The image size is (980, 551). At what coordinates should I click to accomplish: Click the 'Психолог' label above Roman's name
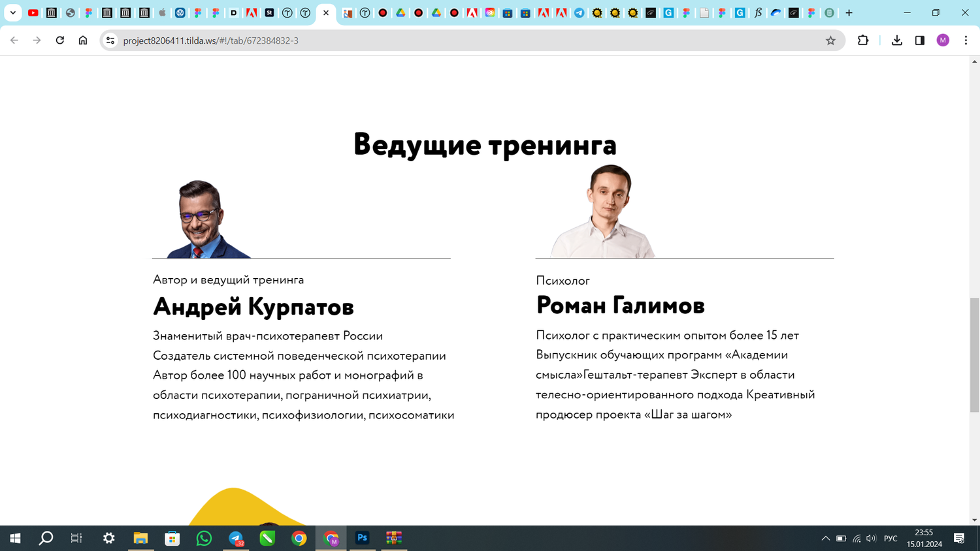click(x=563, y=281)
